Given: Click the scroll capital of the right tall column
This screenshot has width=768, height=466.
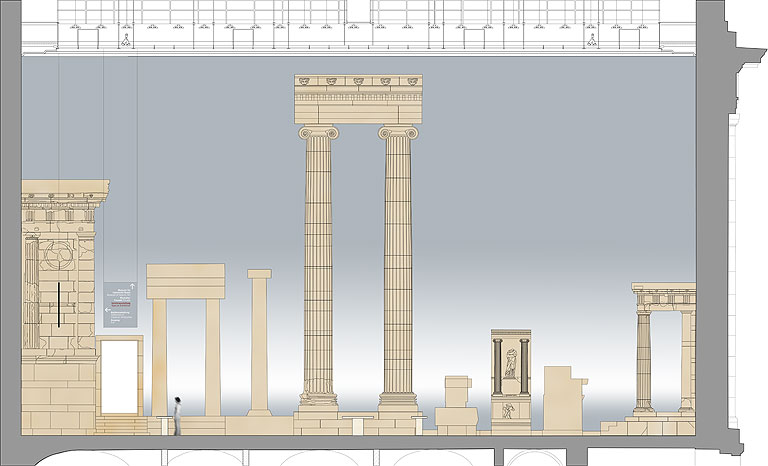Looking at the screenshot, I should [x=397, y=132].
